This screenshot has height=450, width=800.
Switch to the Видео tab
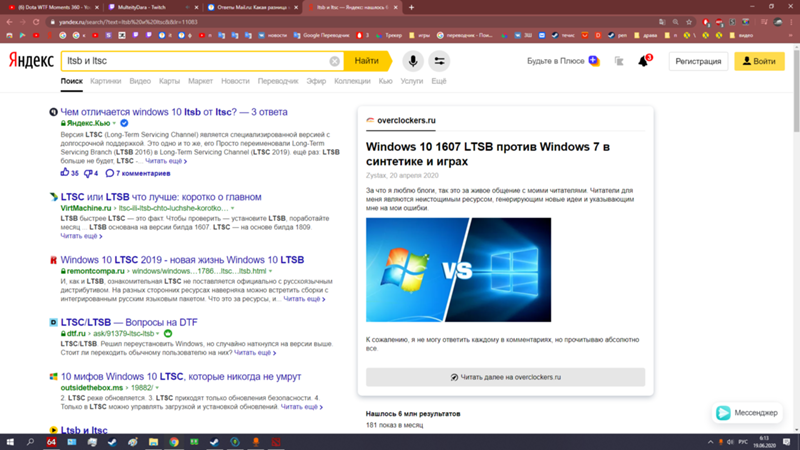point(140,81)
